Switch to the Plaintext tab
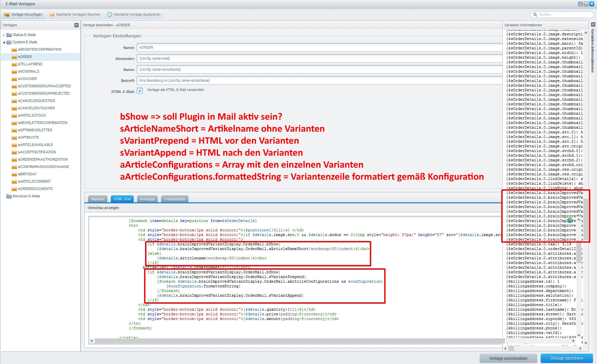The height and width of the screenshot is (364, 597). tap(98, 199)
